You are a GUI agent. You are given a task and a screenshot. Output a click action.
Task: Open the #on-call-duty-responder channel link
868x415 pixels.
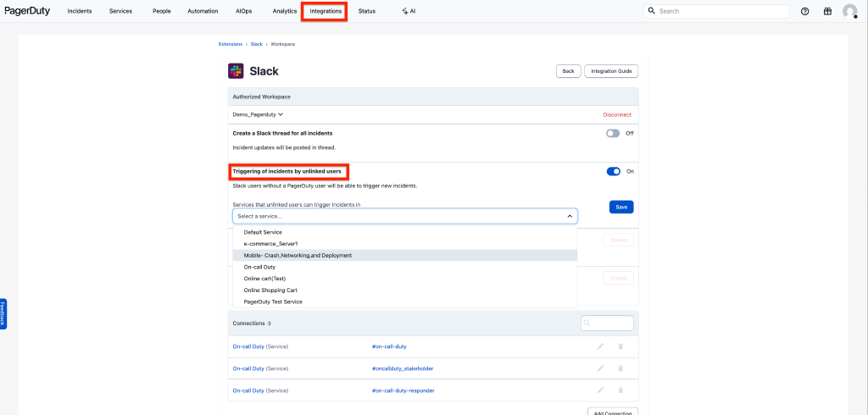point(403,390)
